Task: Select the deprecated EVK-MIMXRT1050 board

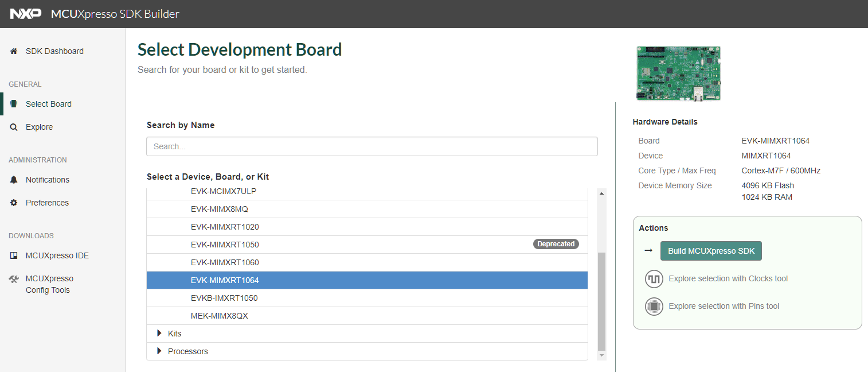Action: point(225,245)
